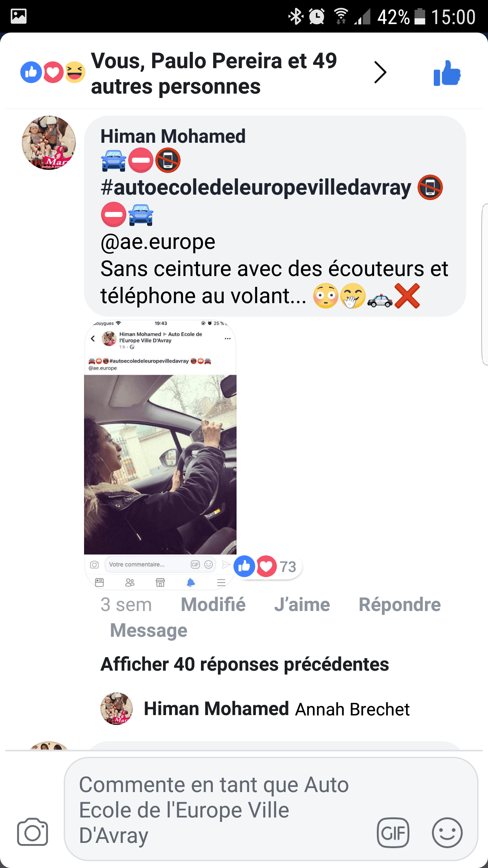This screenshot has width=488, height=868.
Task: Open the 73 reactions bubble on comment
Action: pos(268,567)
